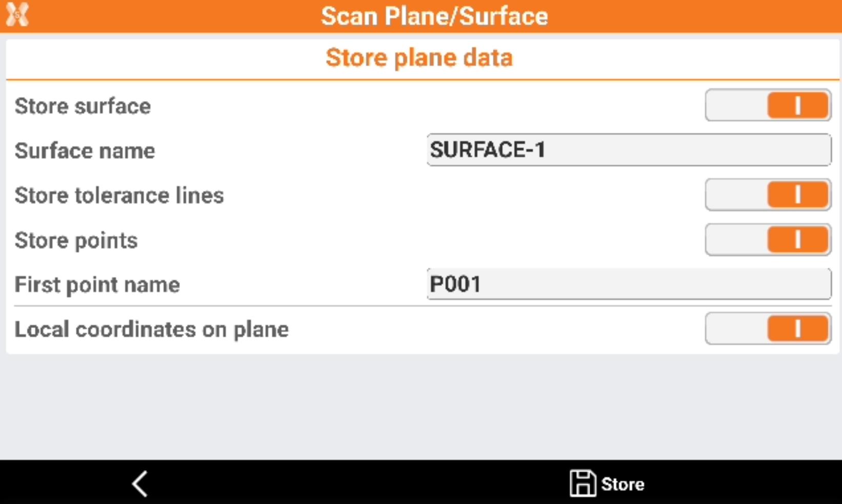842x504 pixels.
Task: Turn off Store tolerance lines
Action: (768, 195)
